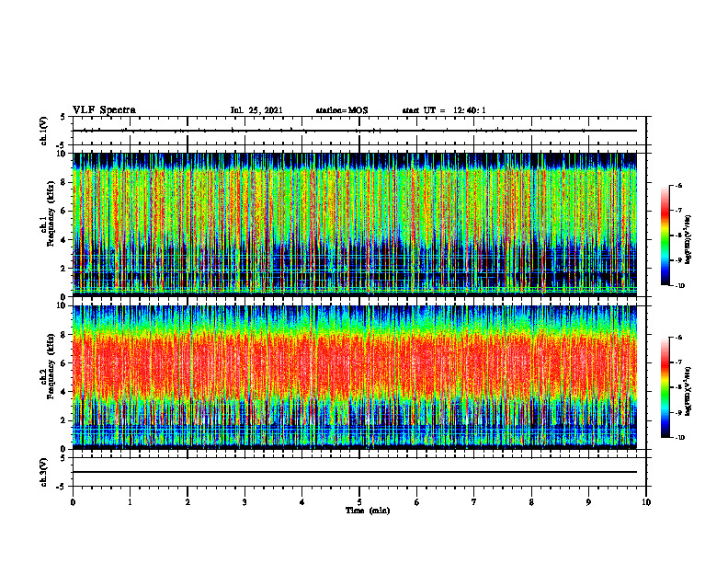Click time axis tick label 7
Image resolution: width=728 pixels, height=563 pixels.
coord(474,502)
